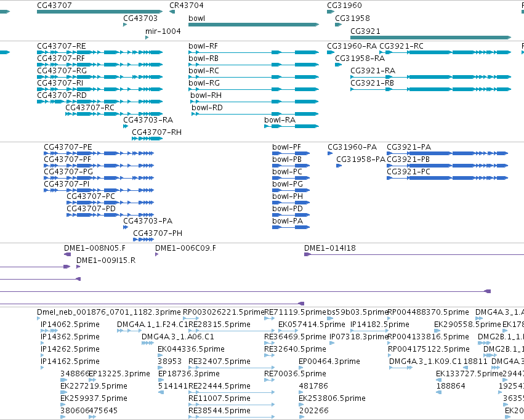The height and width of the screenshot is (420, 524).
Task: Select EST label RE32407.5prime
Action: tap(219, 361)
